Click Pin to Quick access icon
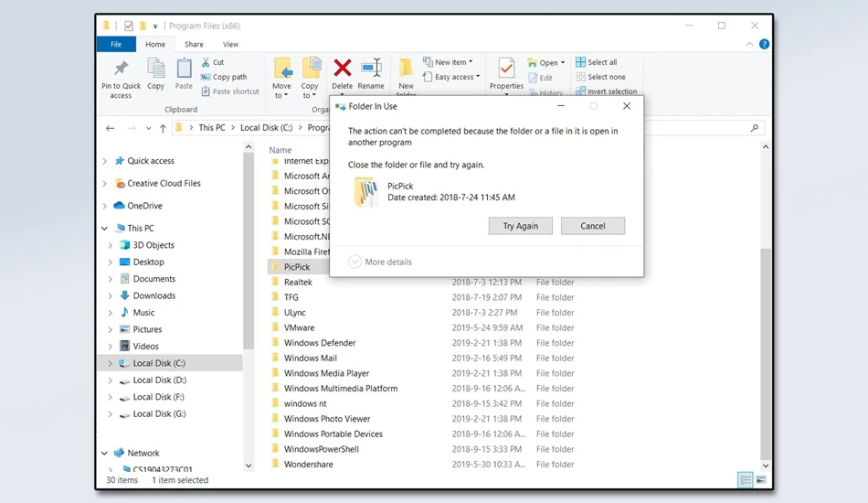Screen dimensions: 868x503 pyautogui.click(x=121, y=69)
